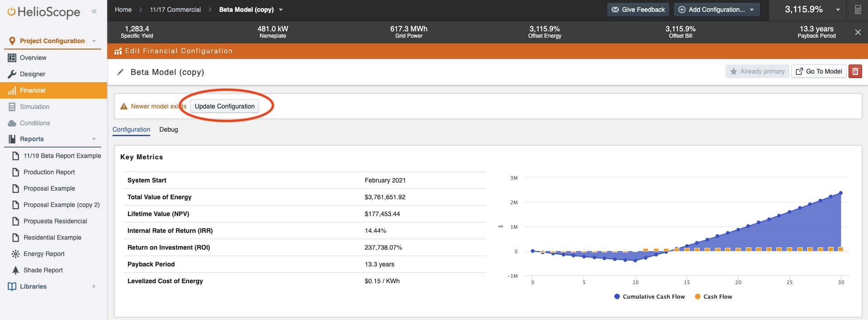The width and height of the screenshot is (868, 320).
Task: Click the Project Configuration pin icon
Action: [x=12, y=41]
